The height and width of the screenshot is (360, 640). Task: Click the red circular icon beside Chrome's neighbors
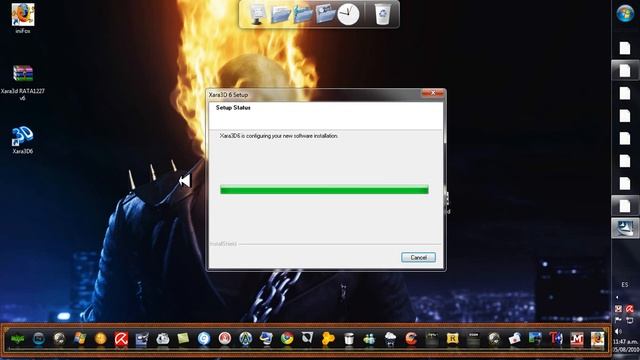point(224,338)
